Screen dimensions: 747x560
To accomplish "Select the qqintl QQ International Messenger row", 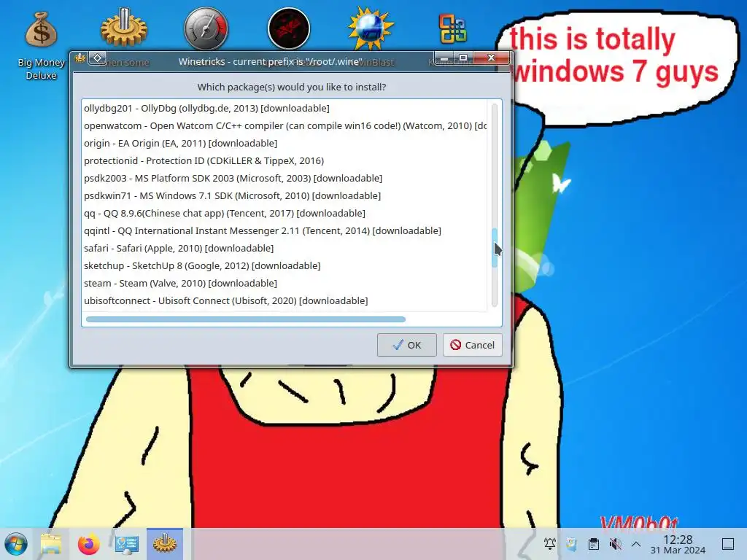I will [x=285, y=230].
